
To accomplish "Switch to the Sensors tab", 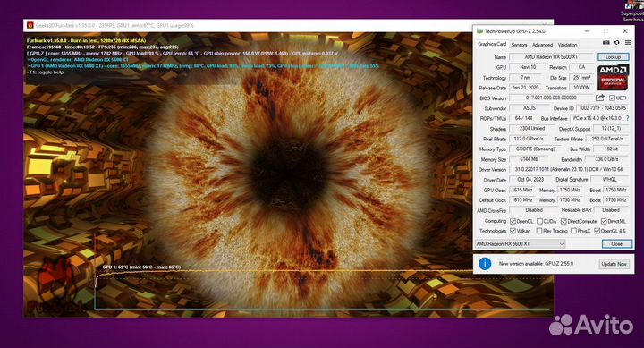I will pyautogui.click(x=519, y=45).
